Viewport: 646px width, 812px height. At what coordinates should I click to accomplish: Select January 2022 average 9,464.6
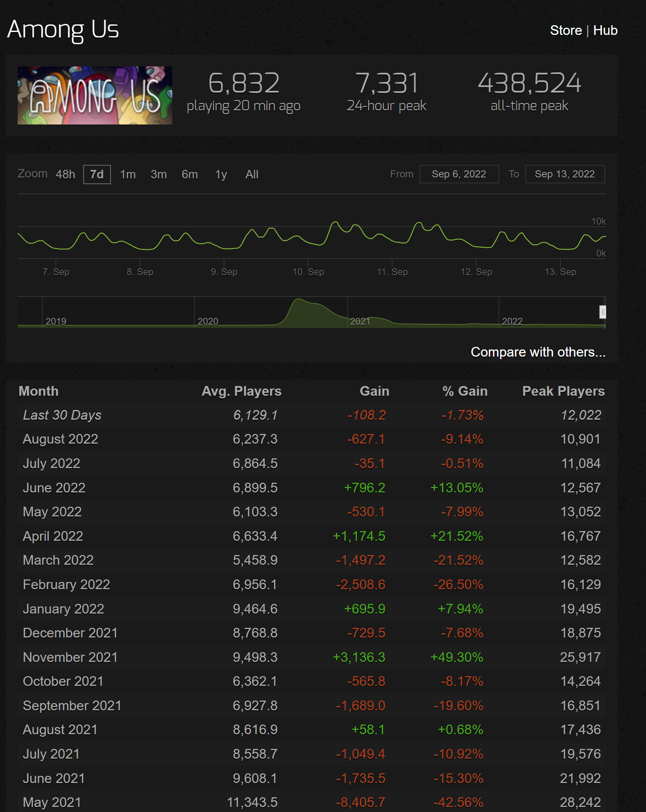(x=255, y=609)
